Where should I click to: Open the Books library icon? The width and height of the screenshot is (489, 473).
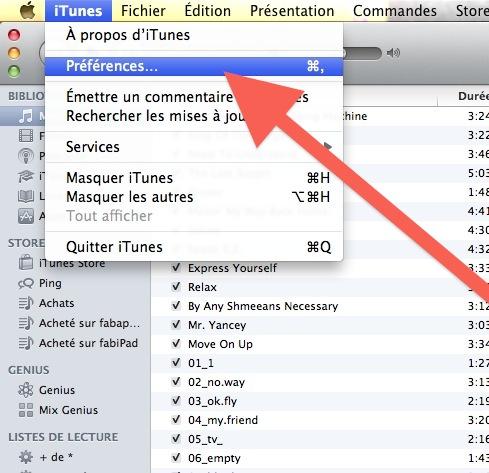[x=26, y=196]
